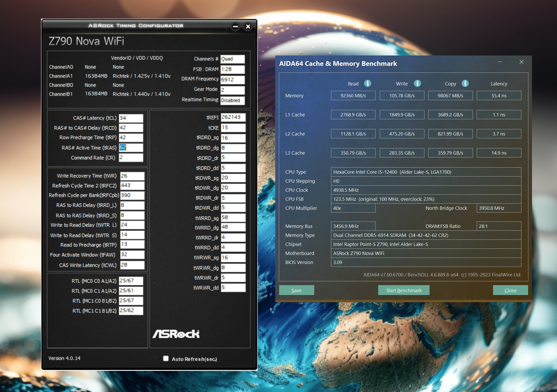Click the tWTR_S value field
Viewport: 557px width, 392px height.
[132, 235]
